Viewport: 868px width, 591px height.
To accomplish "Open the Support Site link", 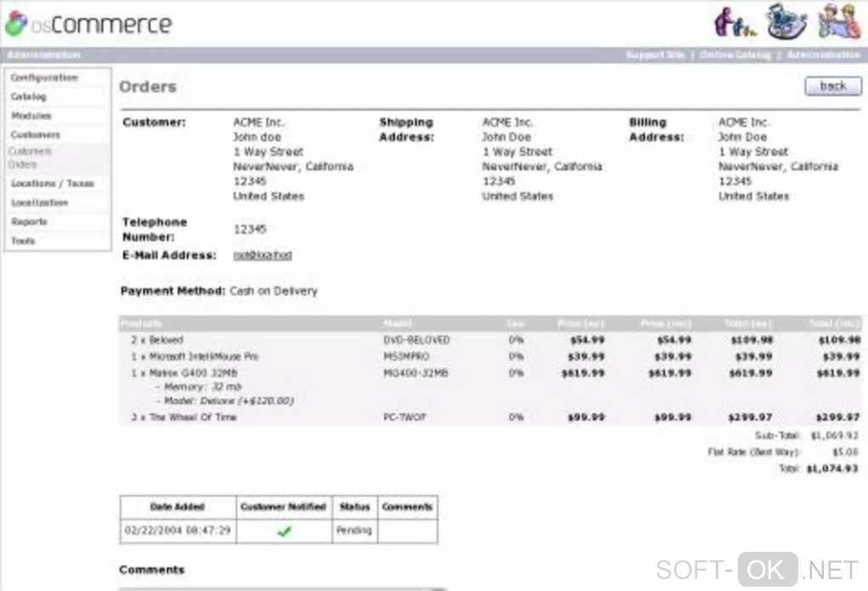I will coord(655,55).
